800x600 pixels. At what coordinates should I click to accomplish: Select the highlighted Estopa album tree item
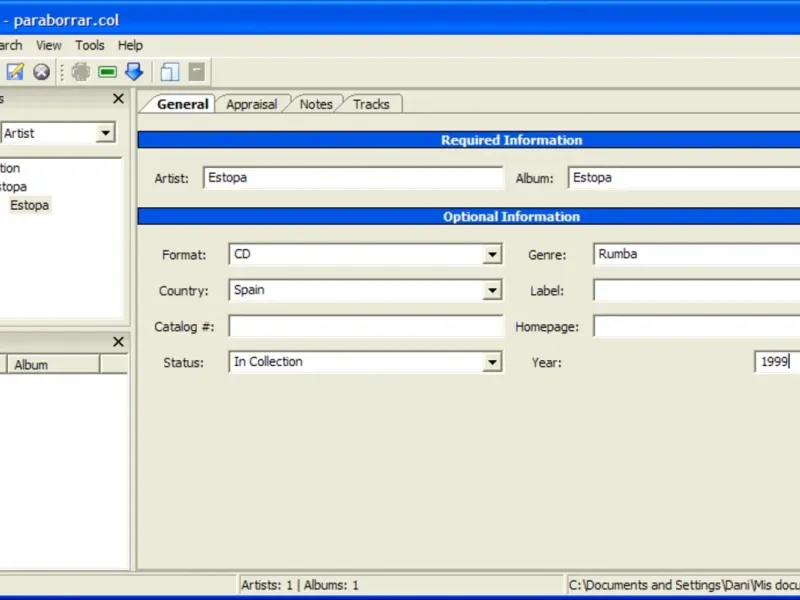click(x=29, y=205)
